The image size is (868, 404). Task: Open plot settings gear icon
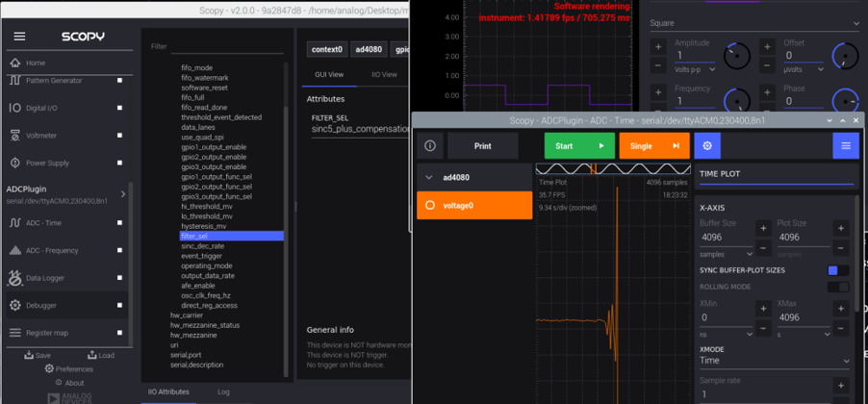click(707, 146)
